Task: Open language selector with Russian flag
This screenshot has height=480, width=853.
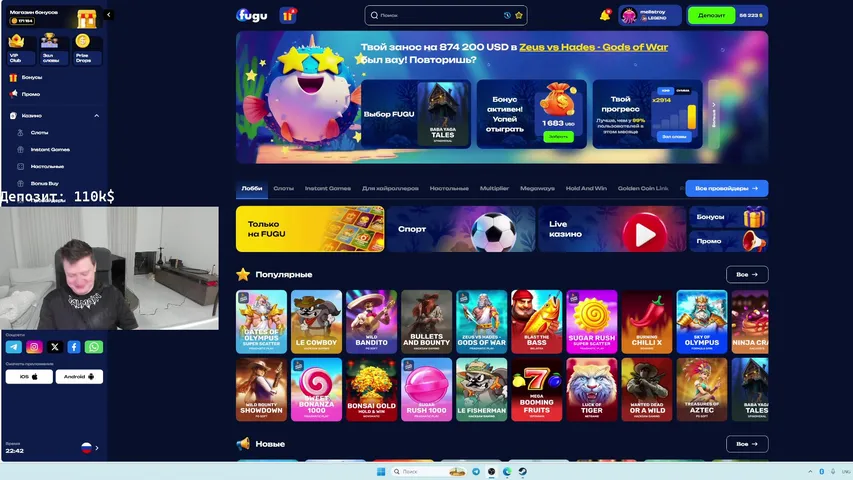Action: tap(89, 448)
